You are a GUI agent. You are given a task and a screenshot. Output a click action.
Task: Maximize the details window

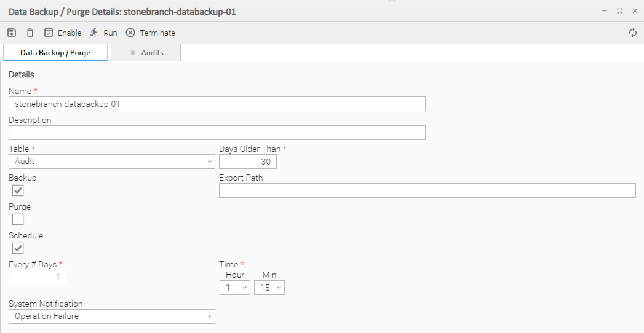619,11
